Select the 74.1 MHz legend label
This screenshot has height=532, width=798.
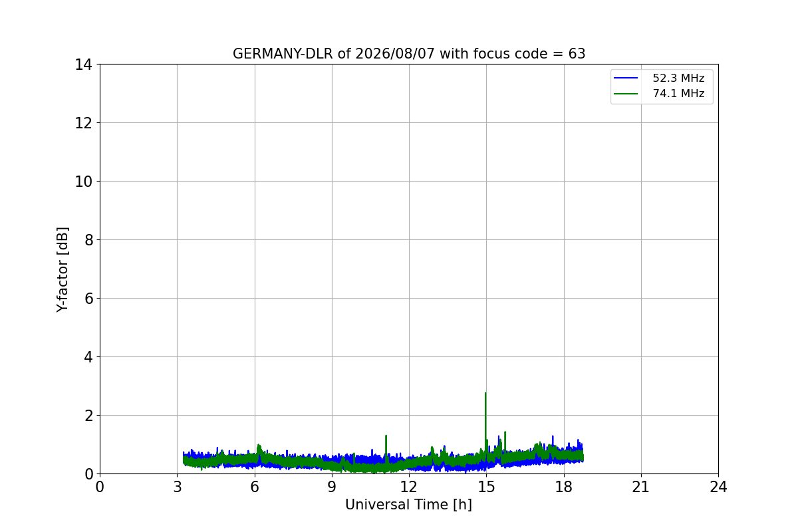[678, 94]
